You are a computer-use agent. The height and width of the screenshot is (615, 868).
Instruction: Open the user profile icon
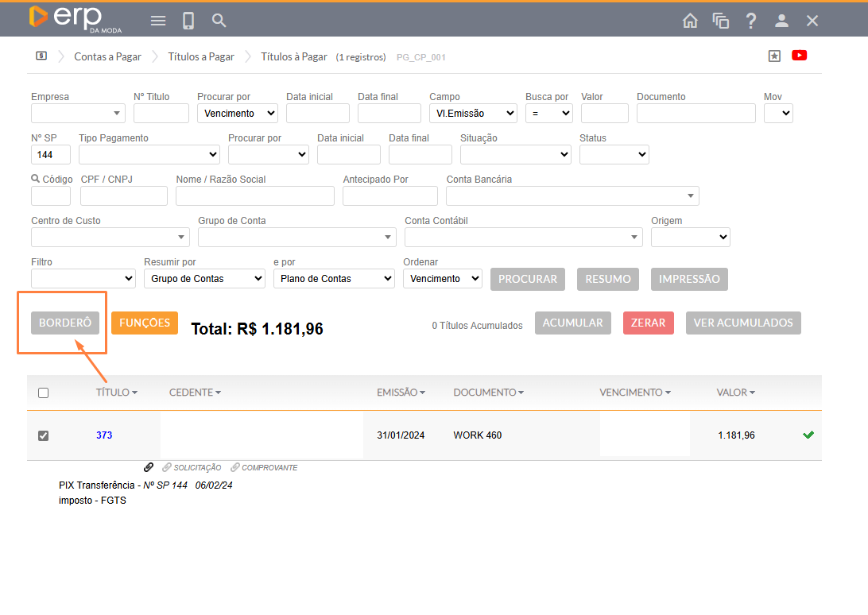tap(781, 21)
